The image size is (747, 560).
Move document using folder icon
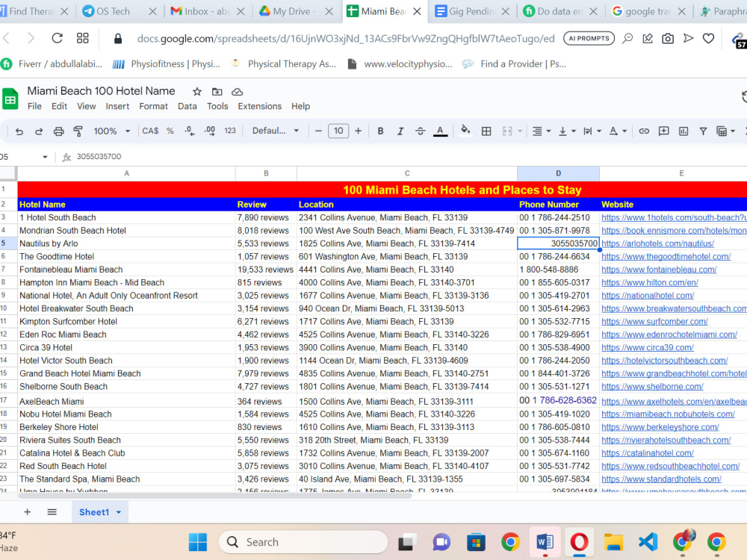click(x=217, y=91)
